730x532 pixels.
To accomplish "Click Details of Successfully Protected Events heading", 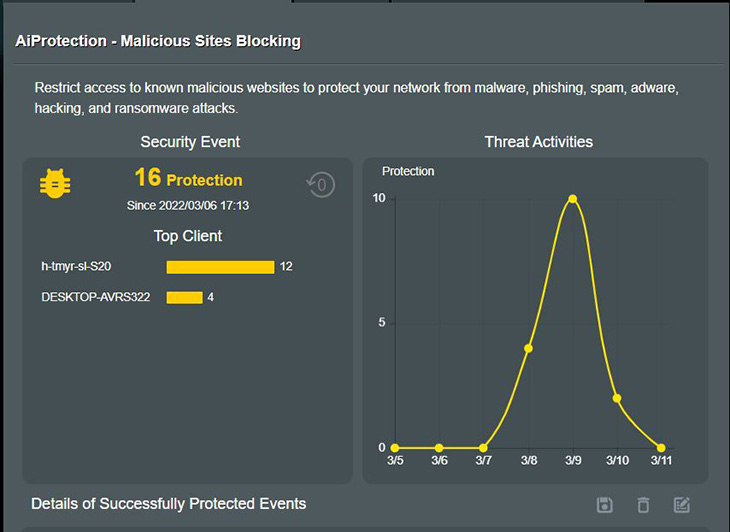I will pos(169,504).
